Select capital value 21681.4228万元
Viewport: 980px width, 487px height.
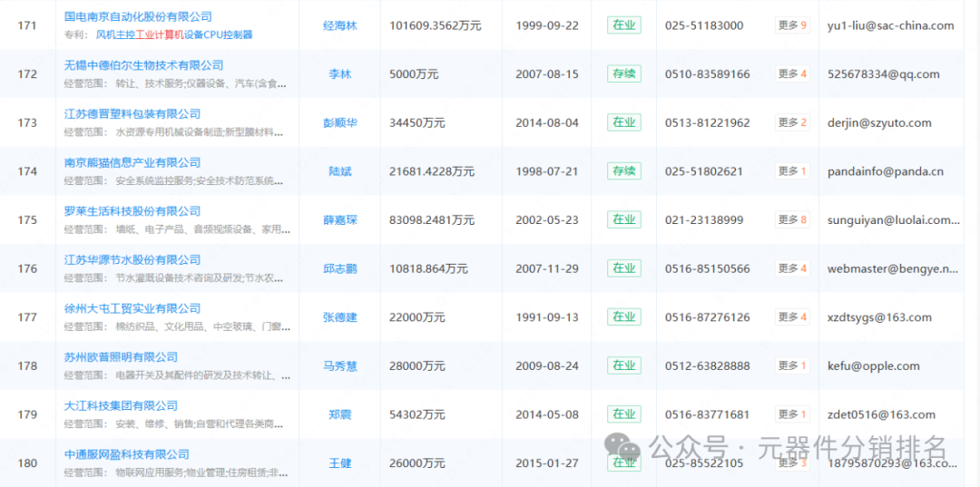point(432,171)
